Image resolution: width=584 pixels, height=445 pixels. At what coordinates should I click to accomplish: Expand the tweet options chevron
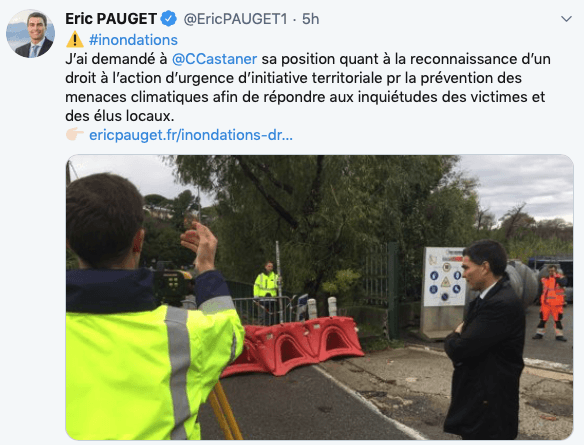[566, 19]
